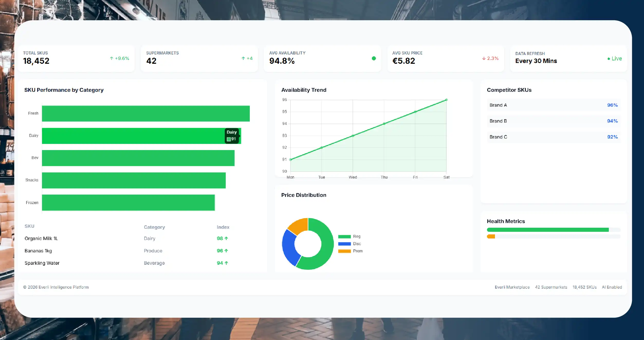The image size is (644, 340).
Task: Click the up arrow next to index 94
Action: pos(226,263)
